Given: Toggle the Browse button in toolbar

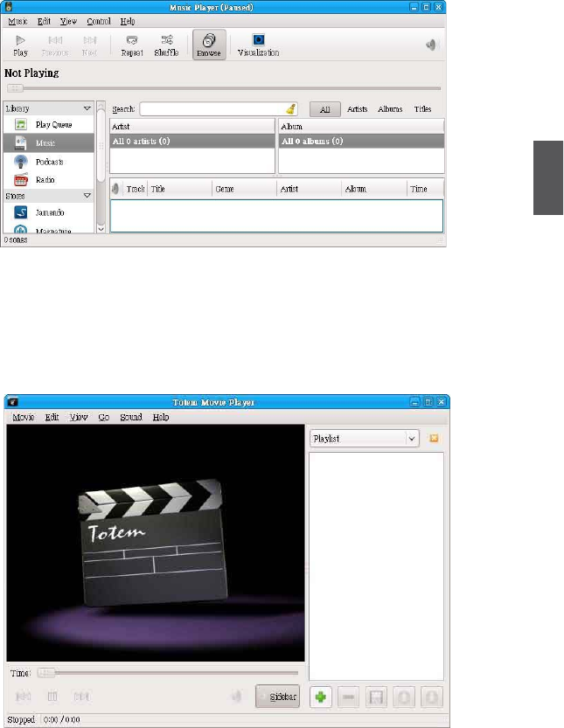Looking at the screenshot, I should pos(209,45).
